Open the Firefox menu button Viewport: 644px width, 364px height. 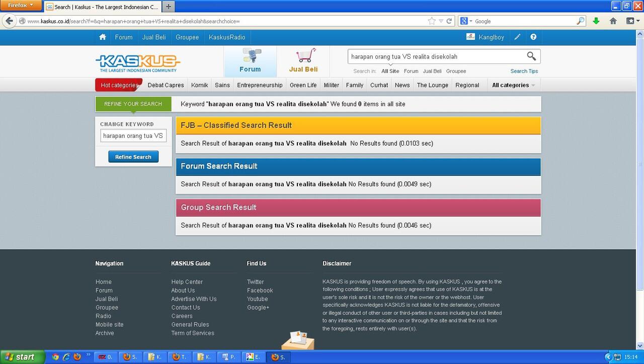coord(21,6)
